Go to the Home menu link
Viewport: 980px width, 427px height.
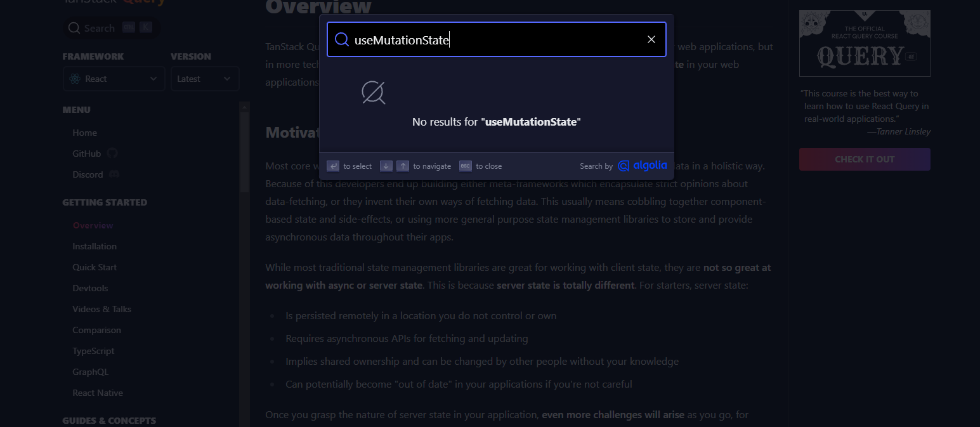pos(84,133)
